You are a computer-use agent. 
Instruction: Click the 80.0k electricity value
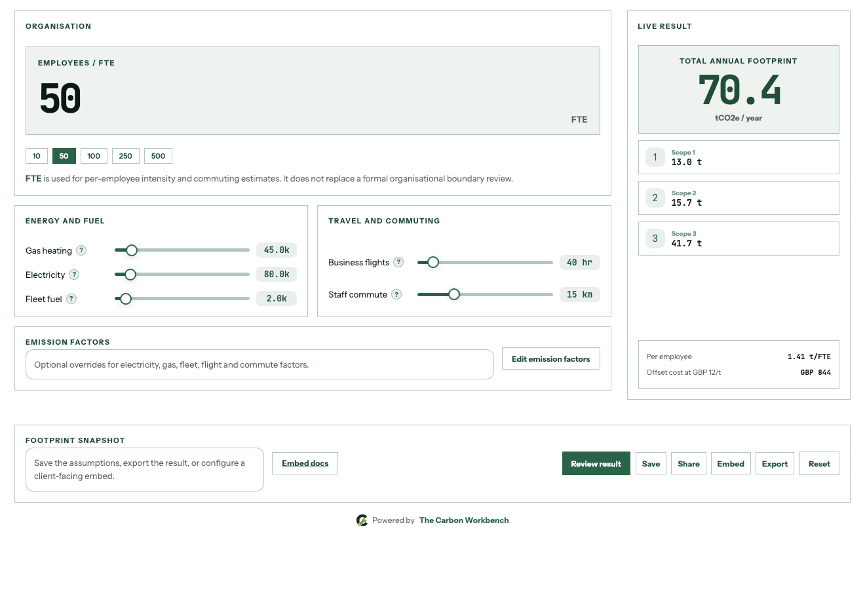(x=277, y=275)
